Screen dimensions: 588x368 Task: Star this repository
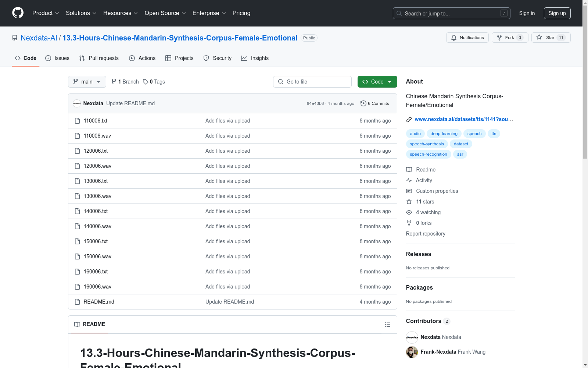pos(551,38)
